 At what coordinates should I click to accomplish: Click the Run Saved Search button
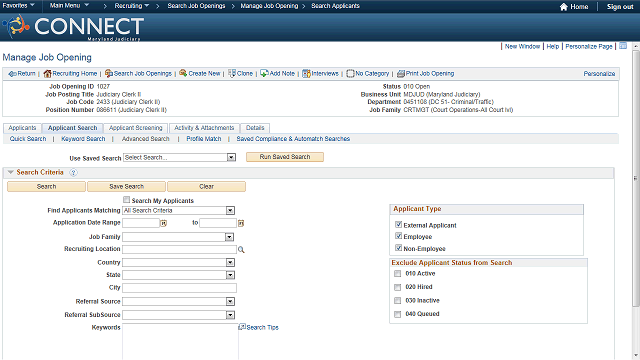click(285, 157)
